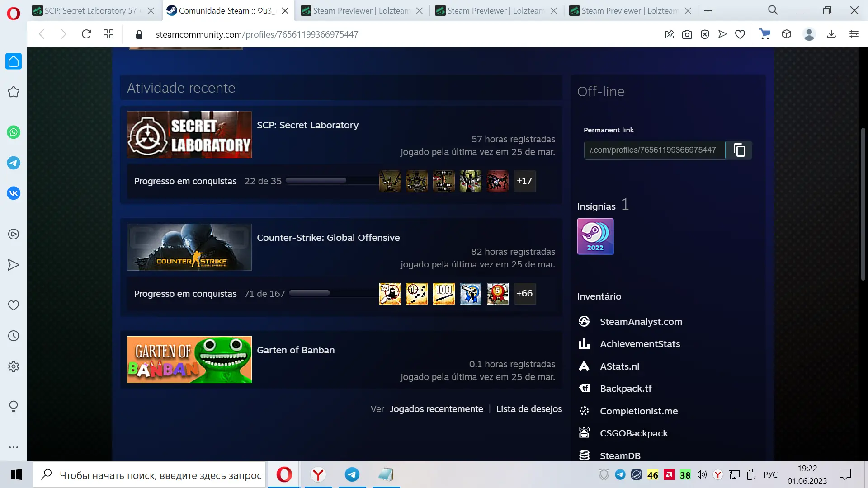868x488 pixels.
Task: Open CSGOBackpack link
Action: pyautogui.click(x=634, y=433)
